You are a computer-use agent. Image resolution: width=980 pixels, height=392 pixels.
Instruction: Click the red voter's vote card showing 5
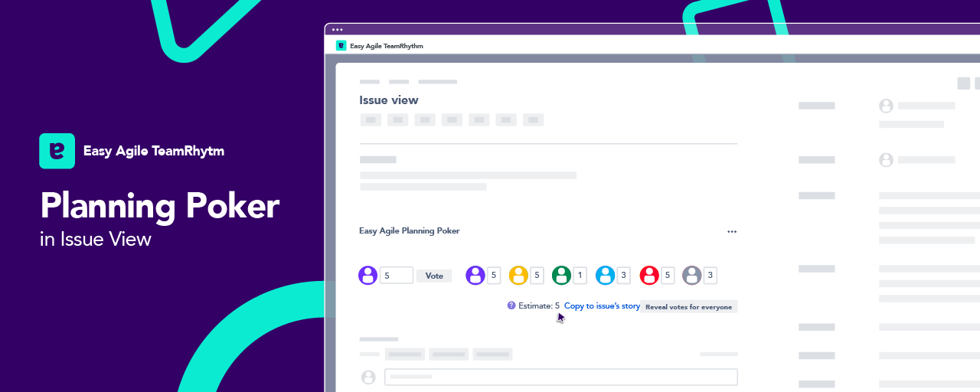click(x=668, y=276)
